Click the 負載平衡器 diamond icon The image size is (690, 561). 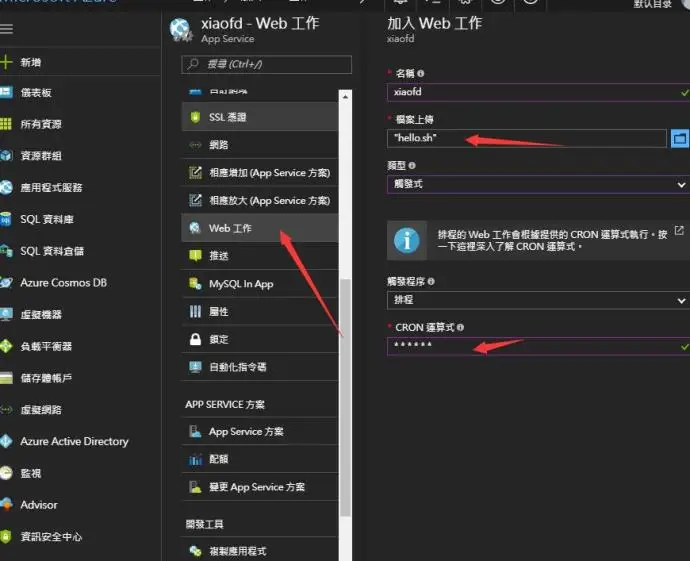pyautogui.click(x=6, y=346)
